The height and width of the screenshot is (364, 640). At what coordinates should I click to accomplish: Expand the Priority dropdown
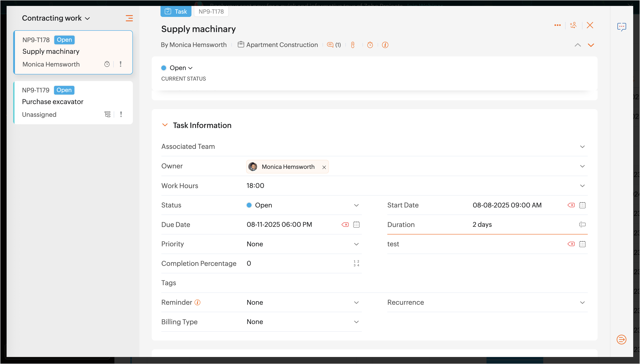tap(356, 244)
